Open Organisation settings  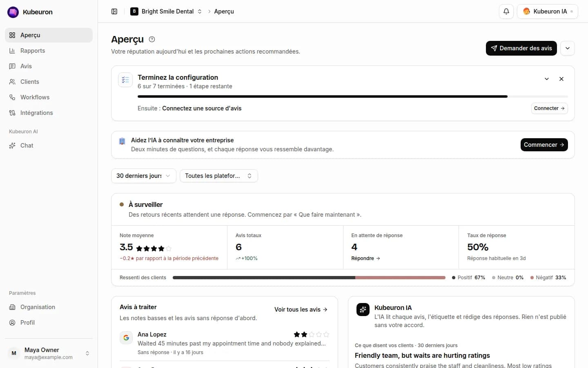tap(49, 307)
